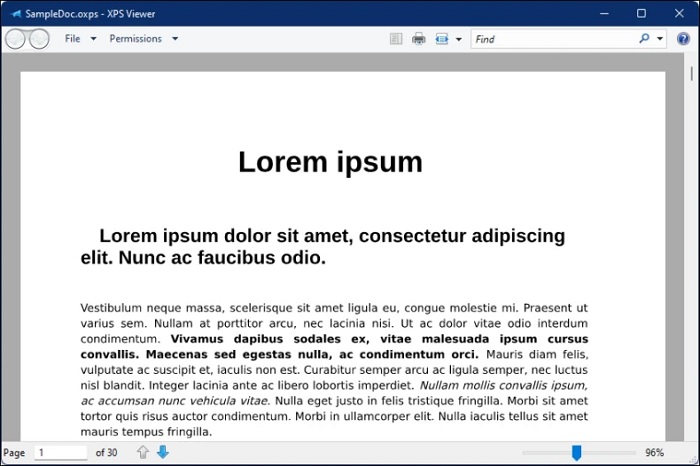The height and width of the screenshot is (466, 700).
Task: Go to next page with blue down arrow
Action: (163, 452)
